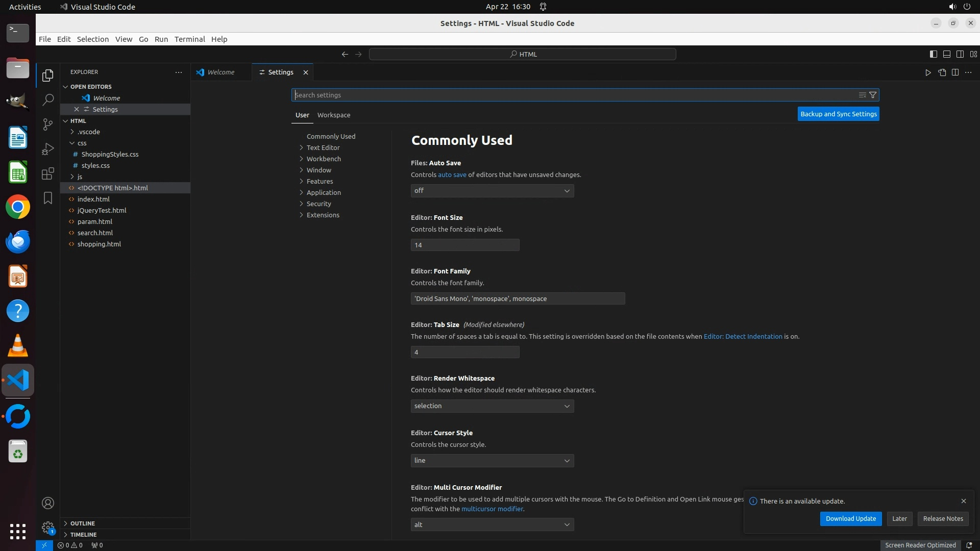Open the Search view in activity bar
980x551 pixels.
[x=48, y=100]
